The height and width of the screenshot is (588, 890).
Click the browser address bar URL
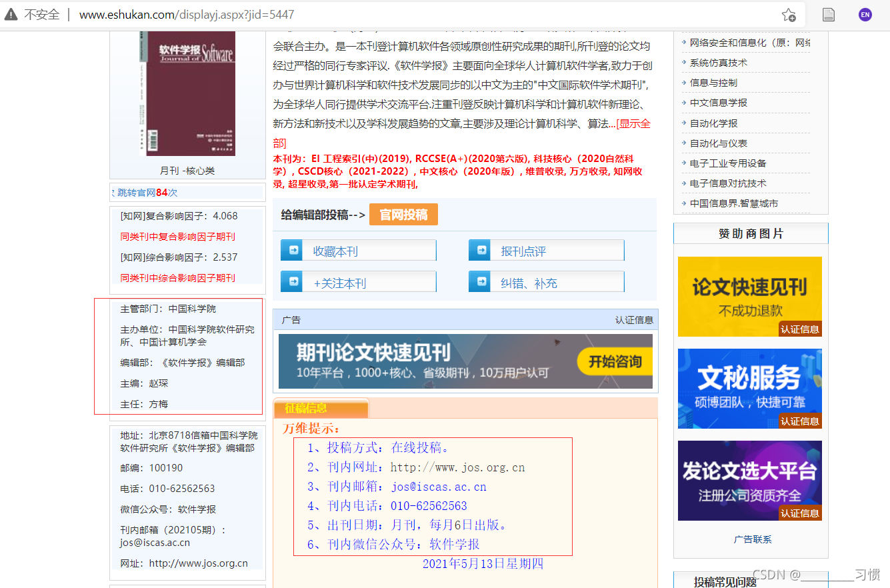pyautogui.click(x=187, y=15)
